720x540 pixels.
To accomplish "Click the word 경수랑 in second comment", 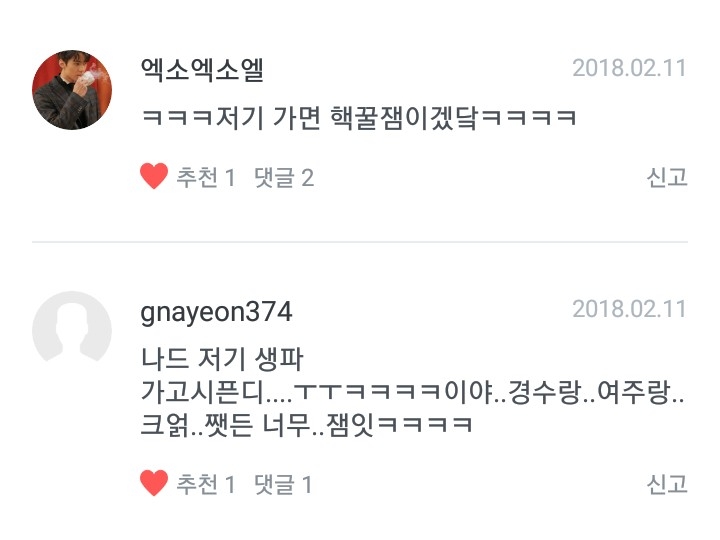I will tap(545, 392).
